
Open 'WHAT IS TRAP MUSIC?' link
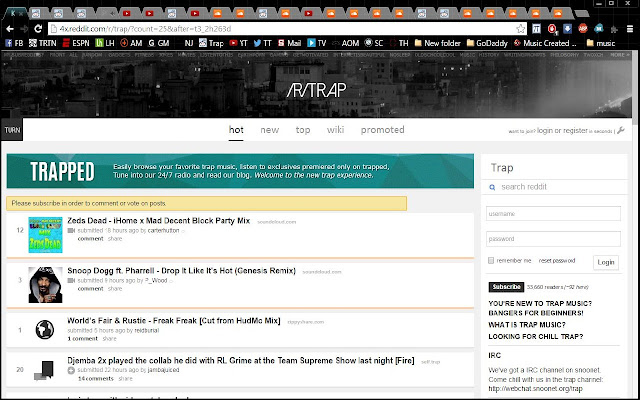coord(527,325)
